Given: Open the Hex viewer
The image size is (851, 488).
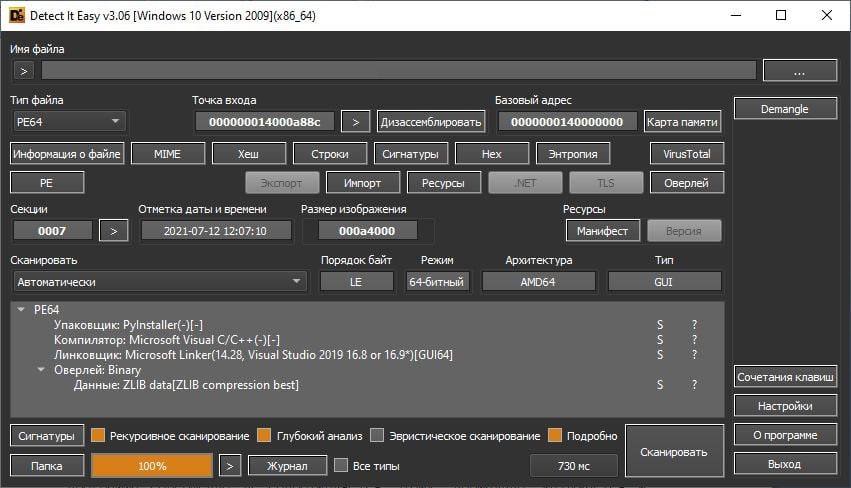Looking at the screenshot, I should 492,154.
